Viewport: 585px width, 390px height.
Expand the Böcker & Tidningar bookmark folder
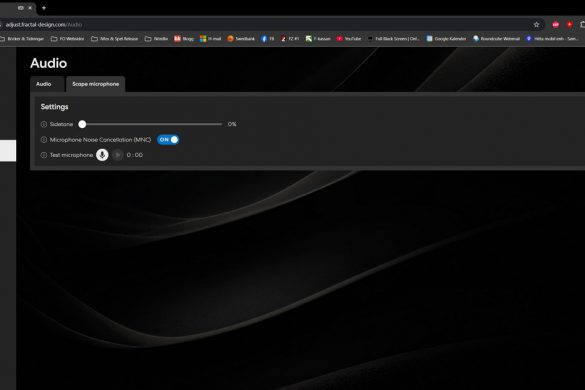click(x=22, y=38)
